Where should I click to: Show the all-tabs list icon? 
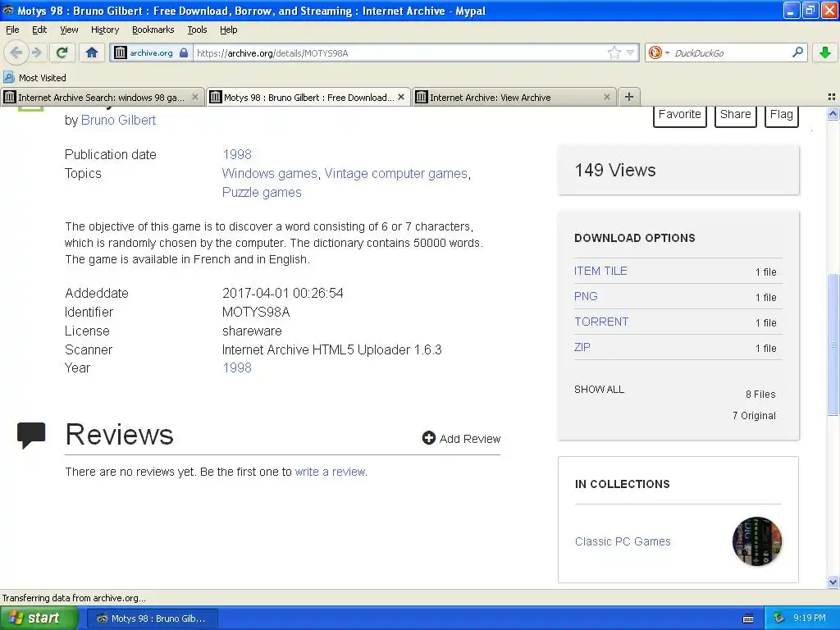pos(832,97)
